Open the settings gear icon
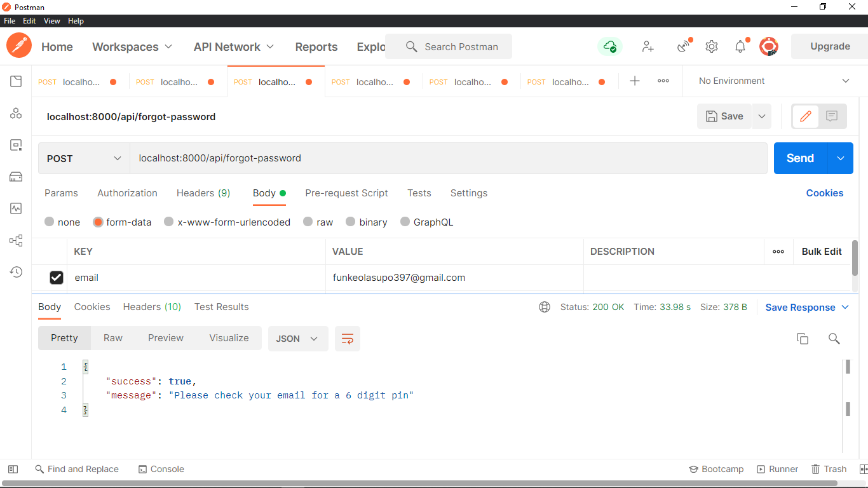868x488 pixels. click(712, 46)
